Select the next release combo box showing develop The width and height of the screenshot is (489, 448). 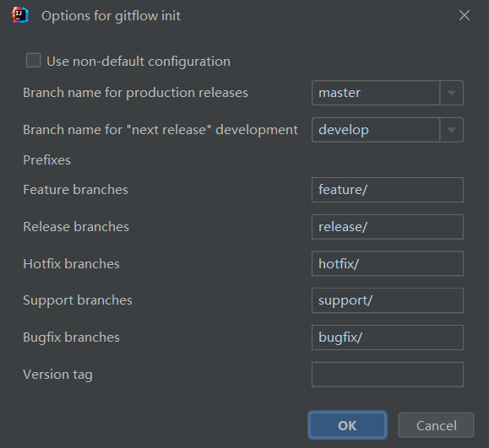[388, 130]
